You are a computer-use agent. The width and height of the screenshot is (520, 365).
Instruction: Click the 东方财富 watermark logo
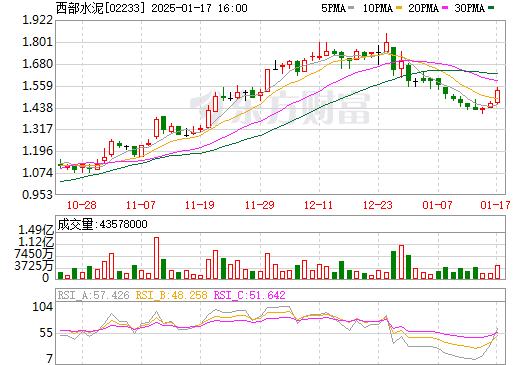(280, 108)
